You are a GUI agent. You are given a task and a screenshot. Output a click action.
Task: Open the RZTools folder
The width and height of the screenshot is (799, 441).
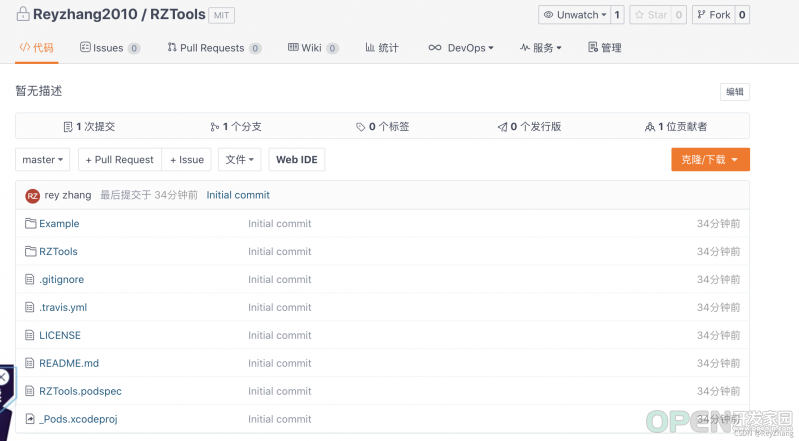(59, 251)
